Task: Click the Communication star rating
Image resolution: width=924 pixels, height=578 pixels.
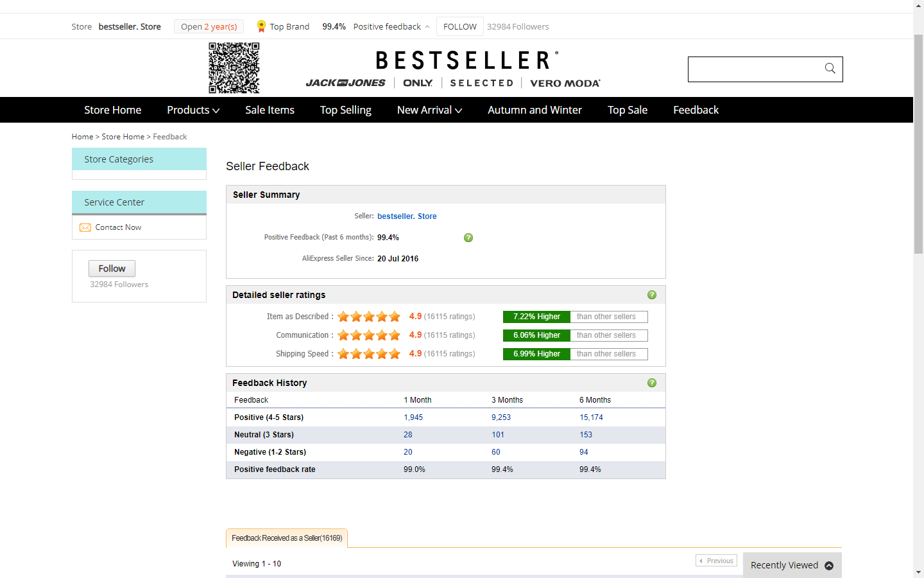Action: [x=369, y=335]
